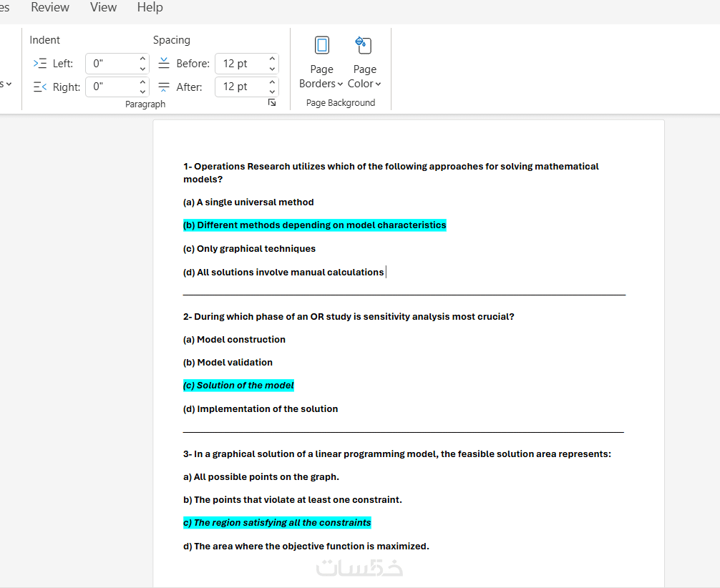Click the Right indent value field

click(x=112, y=87)
